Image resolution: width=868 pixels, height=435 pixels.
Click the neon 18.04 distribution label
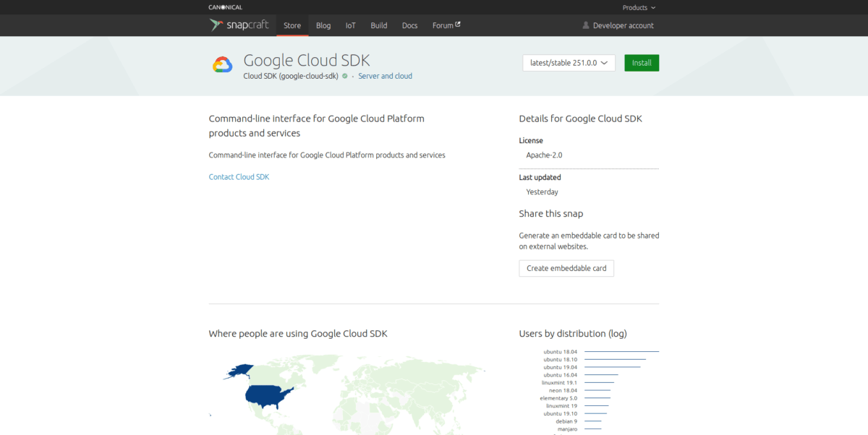[x=563, y=390]
